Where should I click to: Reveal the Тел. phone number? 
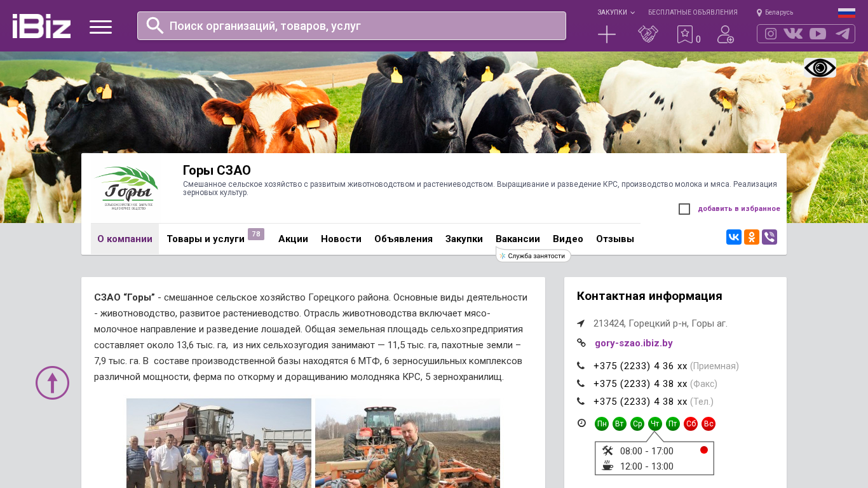(x=641, y=402)
